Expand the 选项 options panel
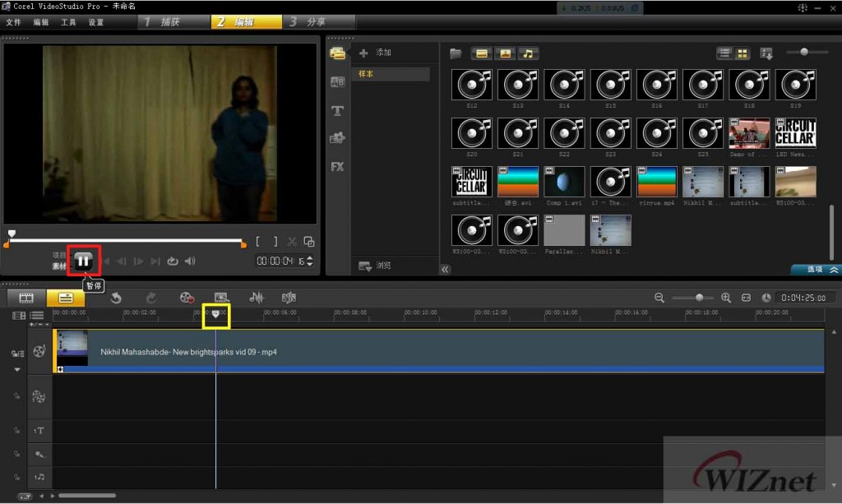 [816, 270]
